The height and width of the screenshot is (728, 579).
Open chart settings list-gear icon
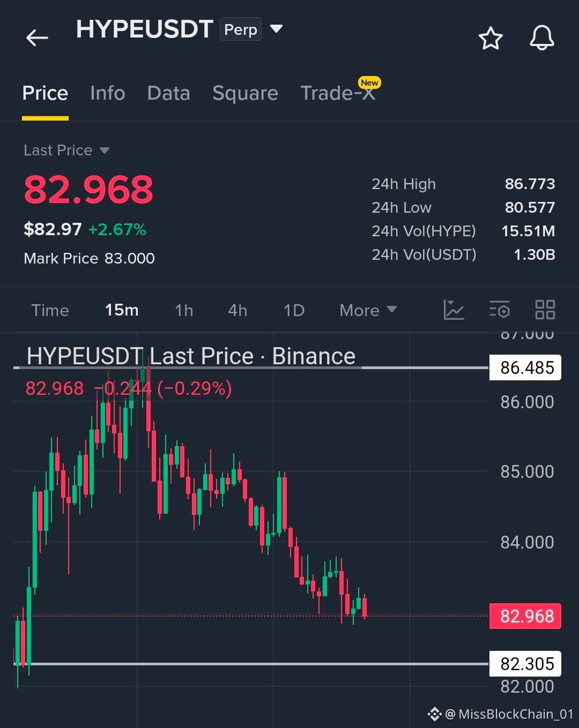pos(499,310)
